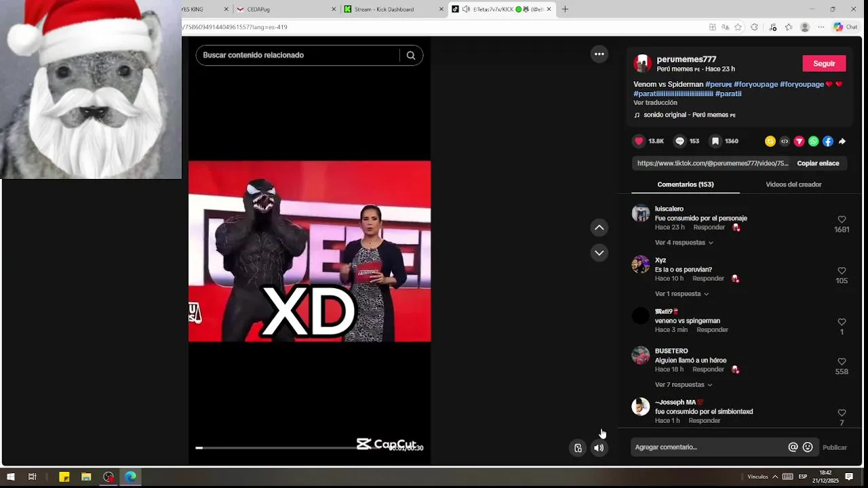
Task: Show hidden system tray icons chevron
Action: pyautogui.click(x=775, y=477)
